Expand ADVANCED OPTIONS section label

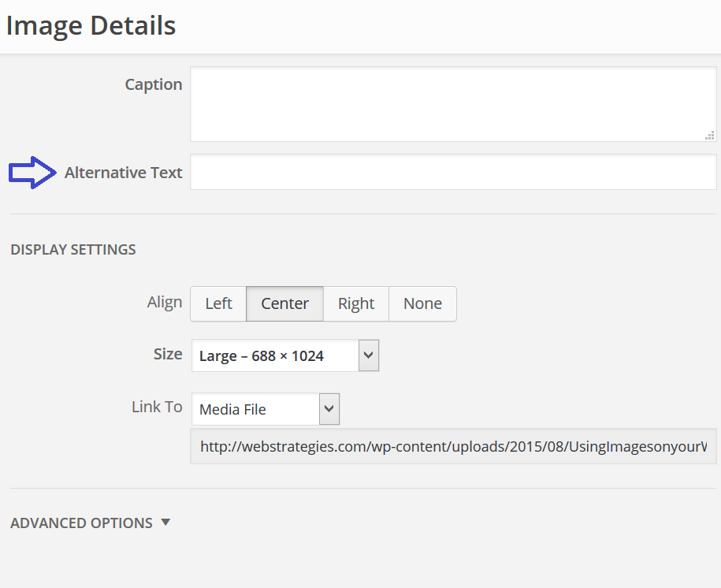click(81, 523)
